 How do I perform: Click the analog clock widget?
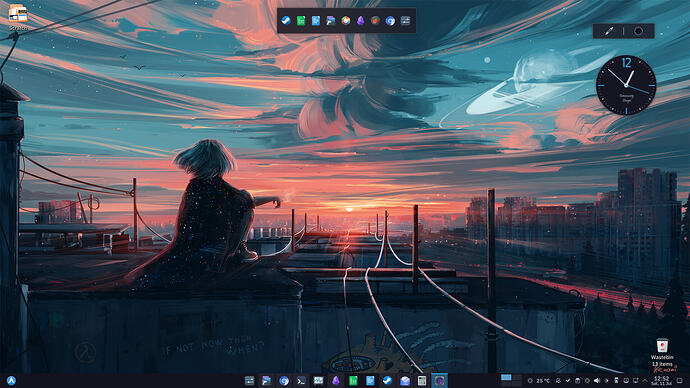[626, 85]
